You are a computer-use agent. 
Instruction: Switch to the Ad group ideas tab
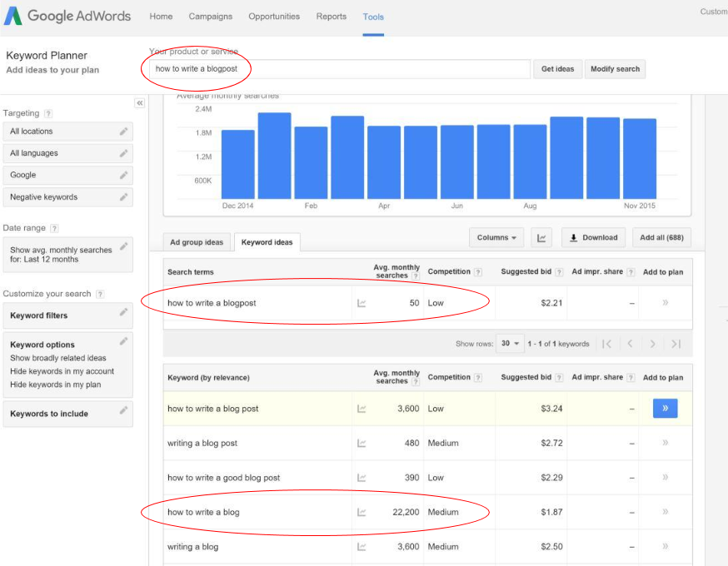click(197, 242)
